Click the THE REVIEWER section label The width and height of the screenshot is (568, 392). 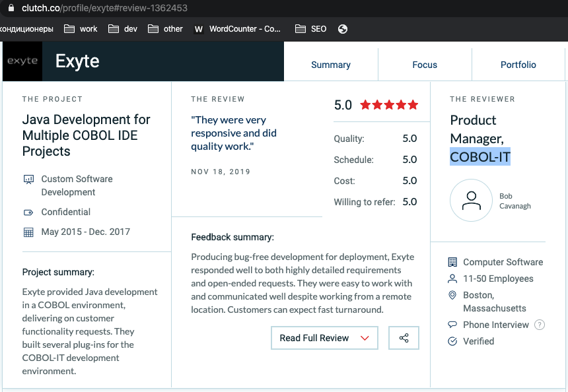coord(482,99)
